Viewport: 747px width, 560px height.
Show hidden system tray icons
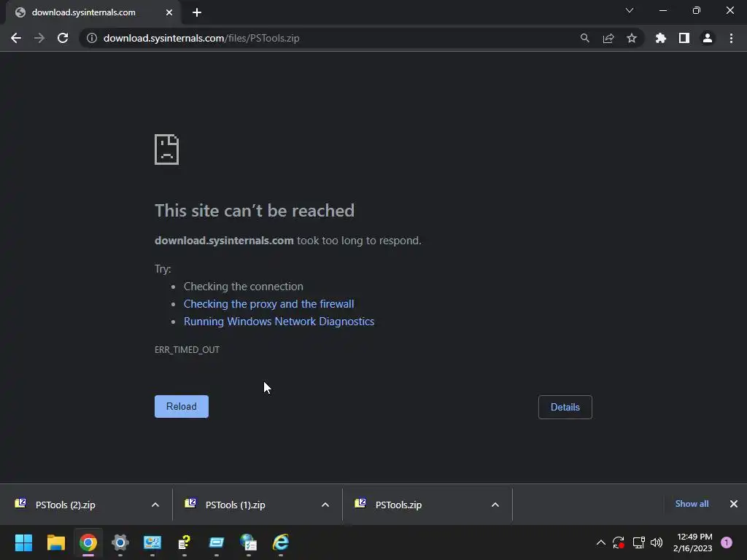coord(601,542)
